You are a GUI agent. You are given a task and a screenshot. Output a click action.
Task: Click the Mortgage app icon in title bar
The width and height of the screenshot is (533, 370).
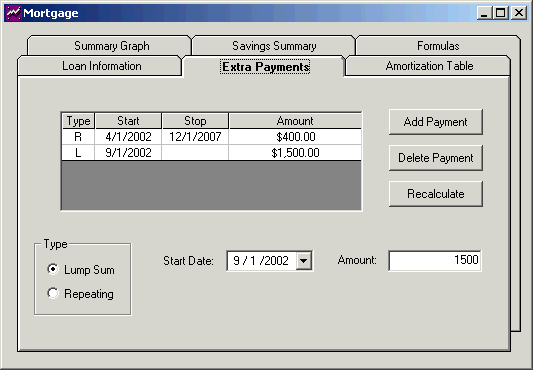14,13
